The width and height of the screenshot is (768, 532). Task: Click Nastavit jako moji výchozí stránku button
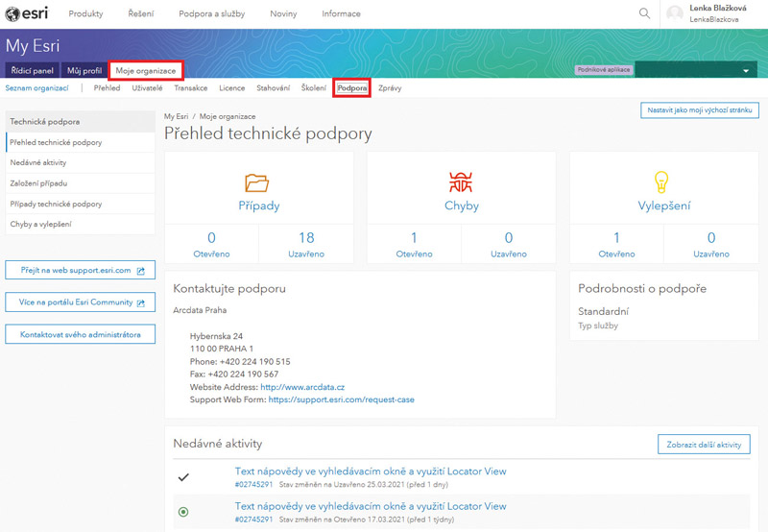pos(700,110)
